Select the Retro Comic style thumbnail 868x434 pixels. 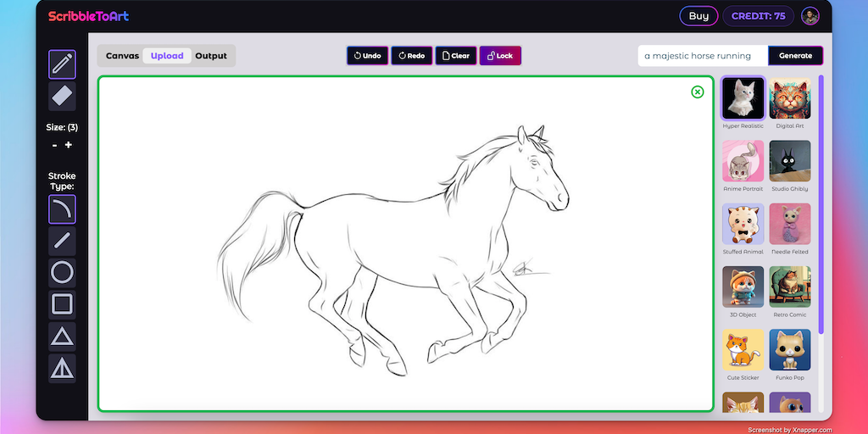coord(790,287)
